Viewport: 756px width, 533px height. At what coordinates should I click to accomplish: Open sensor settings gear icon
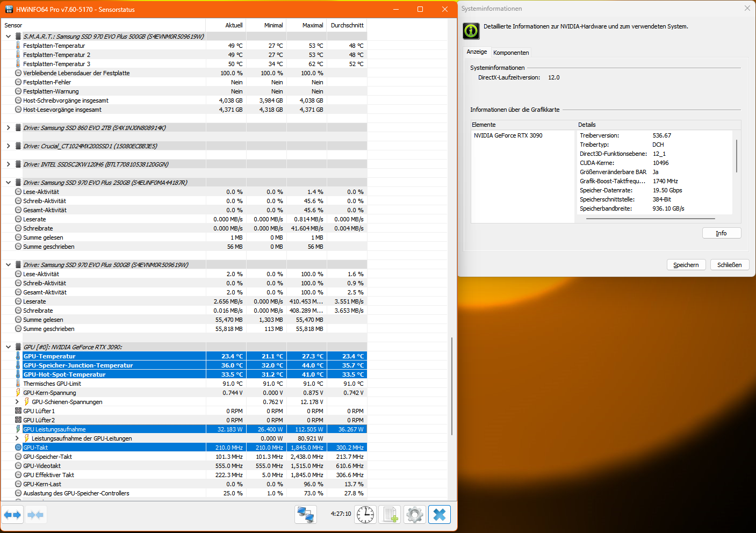(x=415, y=515)
